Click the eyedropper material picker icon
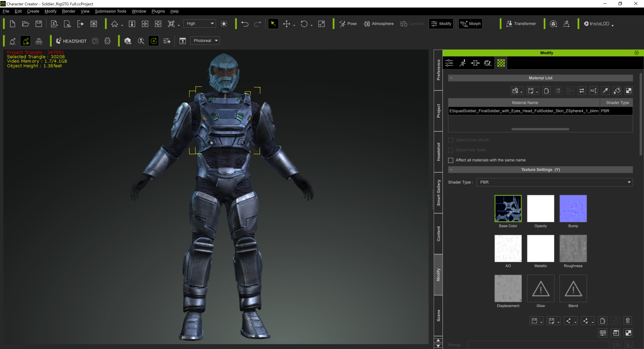This screenshot has width=644, height=349. (605, 91)
